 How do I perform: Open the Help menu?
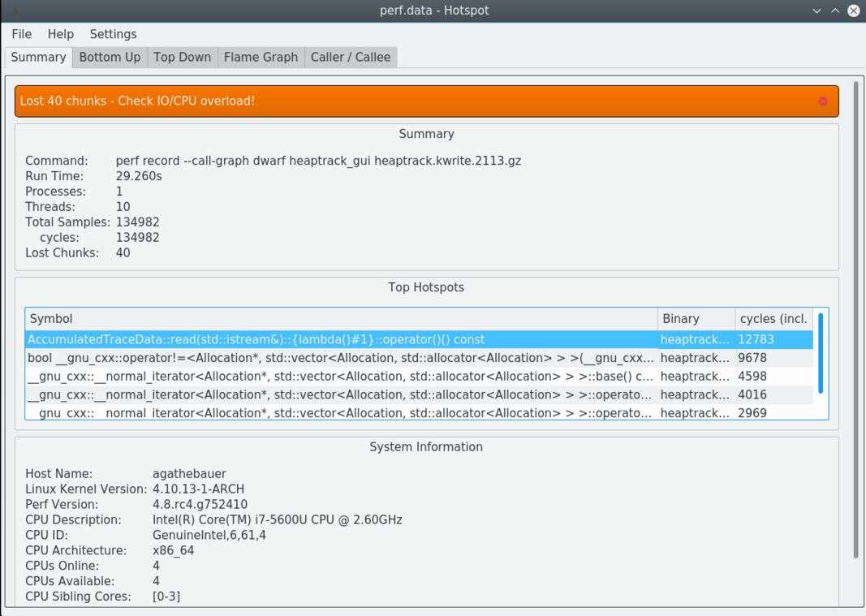(x=60, y=34)
